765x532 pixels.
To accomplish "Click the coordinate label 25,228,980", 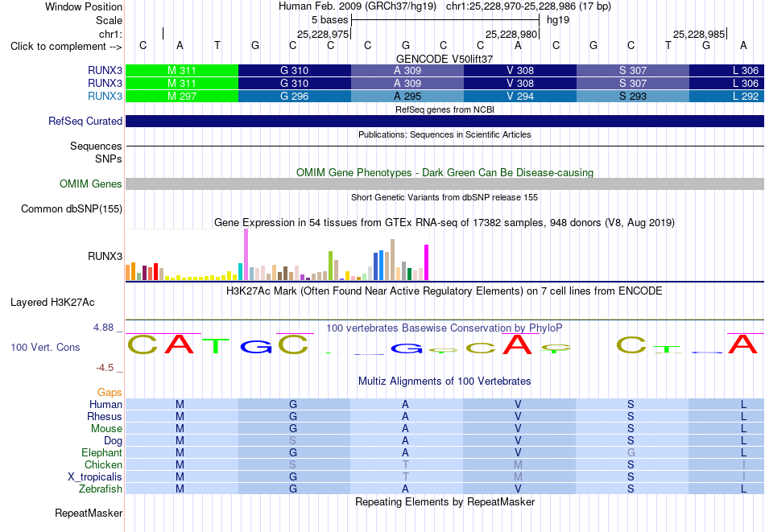I will pos(511,34).
